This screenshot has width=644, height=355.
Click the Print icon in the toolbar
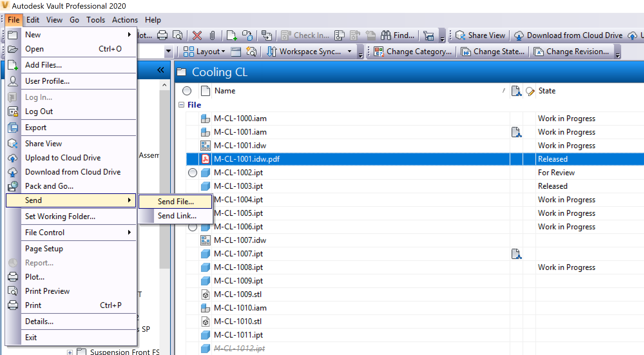click(x=162, y=35)
